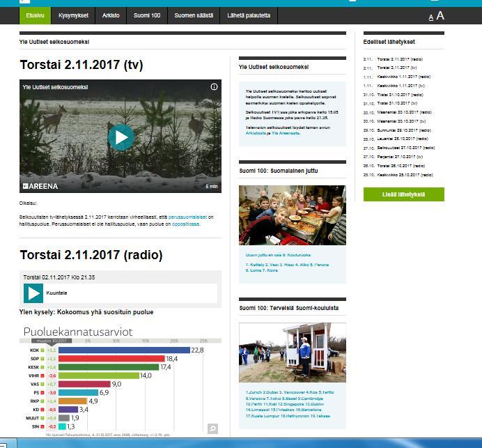Viewport: 482px width, 448px height.
Task: Open Sunnuntai 29.10.2017 (radio) broadcast
Action: (x=404, y=130)
